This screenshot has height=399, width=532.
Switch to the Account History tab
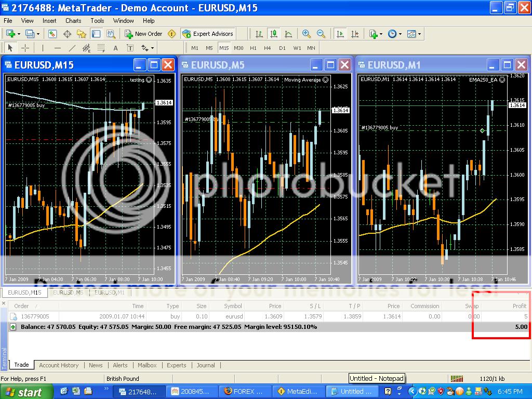tap(59, 365)
